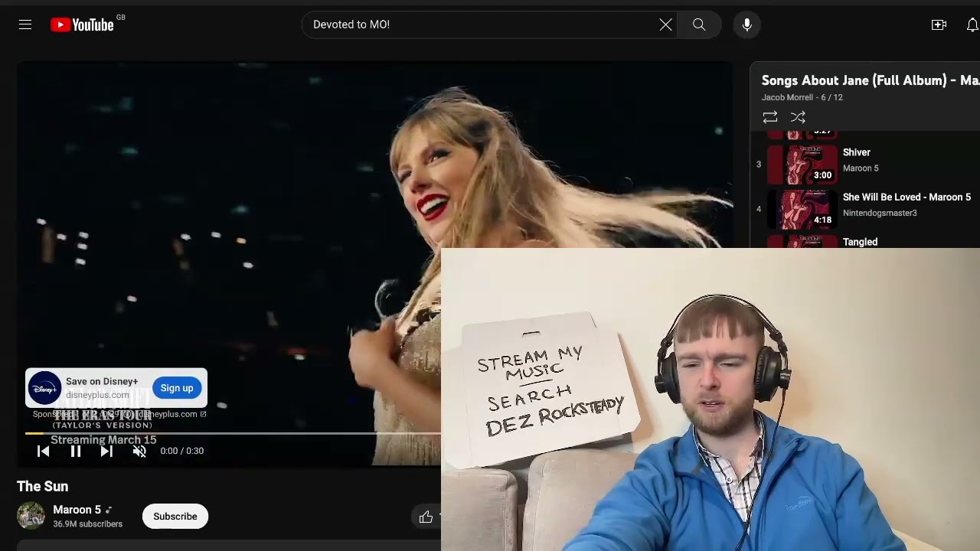Click the 0:00 / 0:30 time display
Screen dimensions: 980x551
point(182,452)
